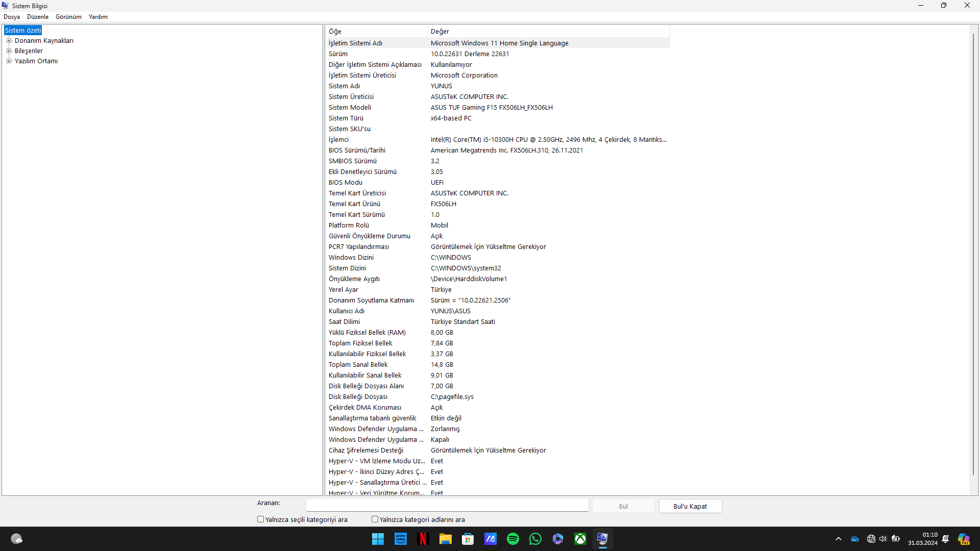Viewport: 980px width, 551px height.
Task: Toggle Yalnızca seçili kategoriyi ara checkbox
Action: coord(261,519)
